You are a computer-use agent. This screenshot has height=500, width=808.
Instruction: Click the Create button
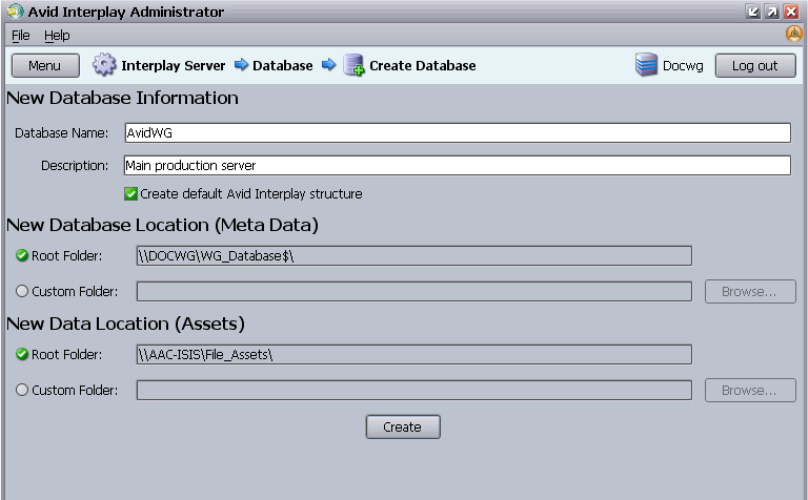tap(403, 427)
